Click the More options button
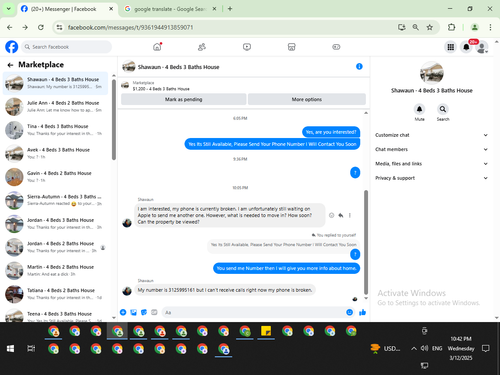This screenshot has width=500, height=375. (x=307, y=99)
